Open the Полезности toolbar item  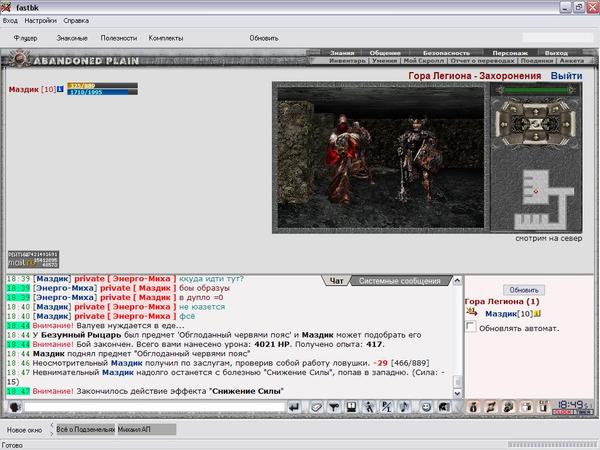point(119,38)
